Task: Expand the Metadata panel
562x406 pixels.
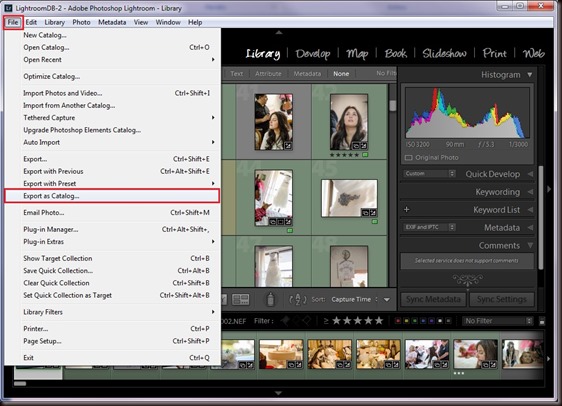Action: click(x=530, y=228)
